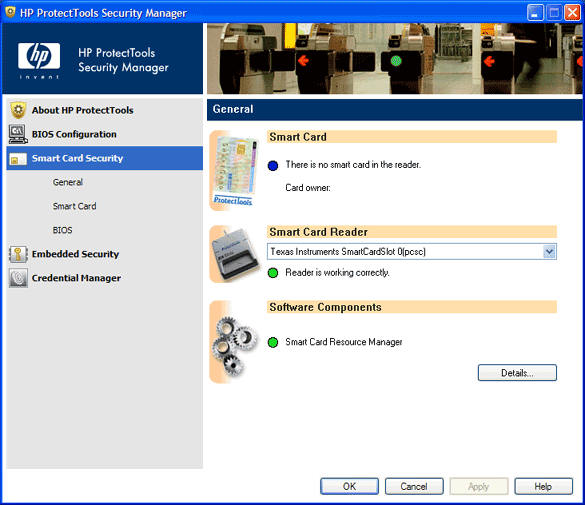Click 'Smart Card Resource Manager' text

tap(344, 342)
